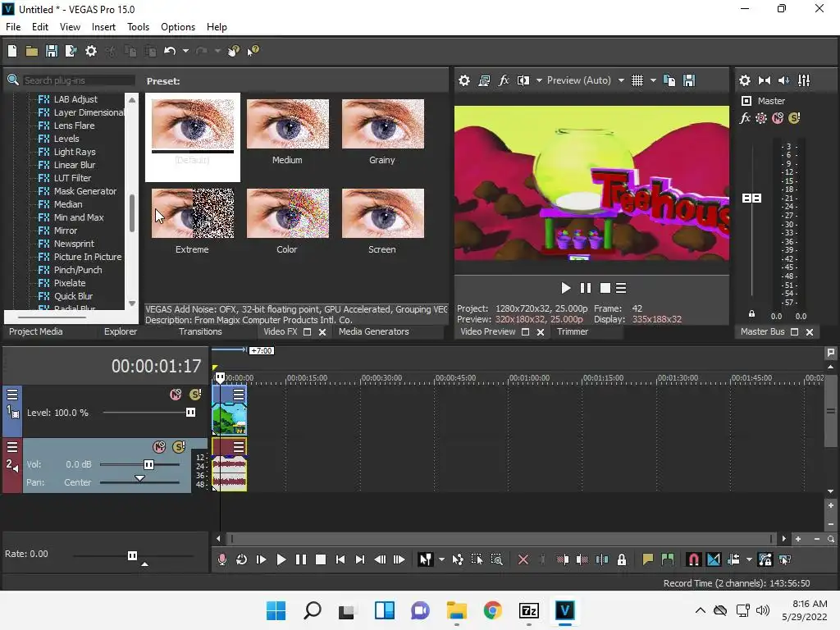This screenshot has height=630, width=840.
Task: Solo audio track 2
Action: click(179, 447)
